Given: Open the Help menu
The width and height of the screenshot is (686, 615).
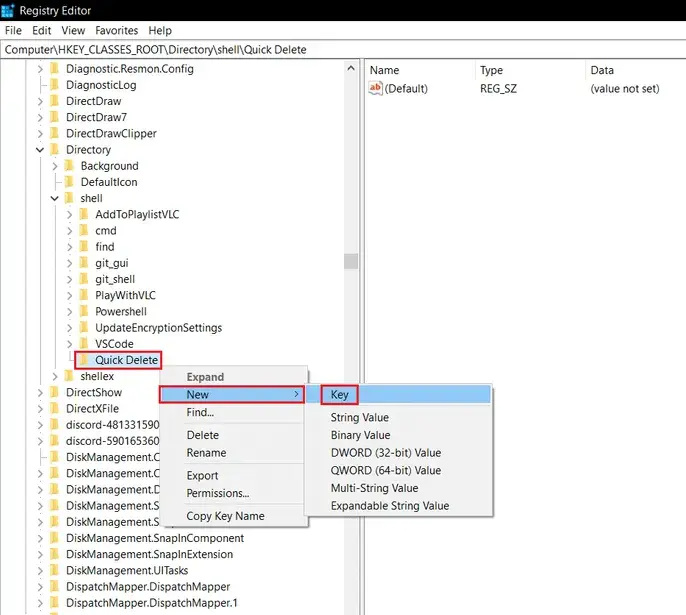Looking at the screenshot, I should coord(160,31).
